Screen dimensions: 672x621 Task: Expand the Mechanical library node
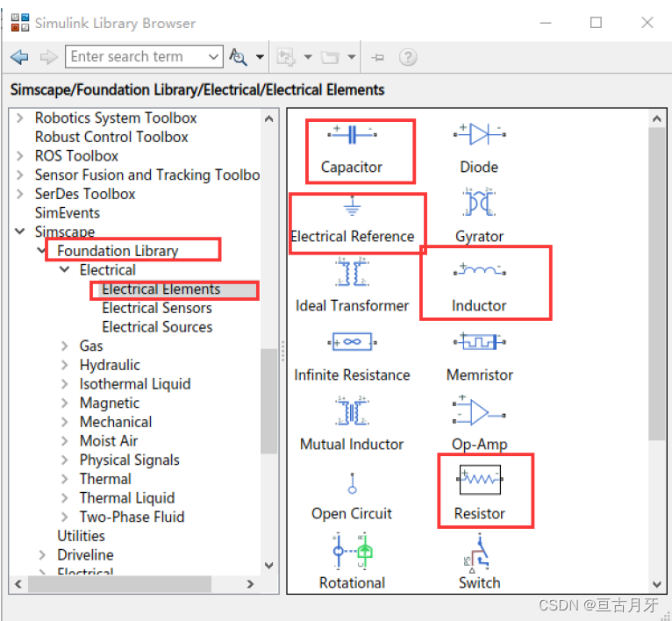[64, 422]
